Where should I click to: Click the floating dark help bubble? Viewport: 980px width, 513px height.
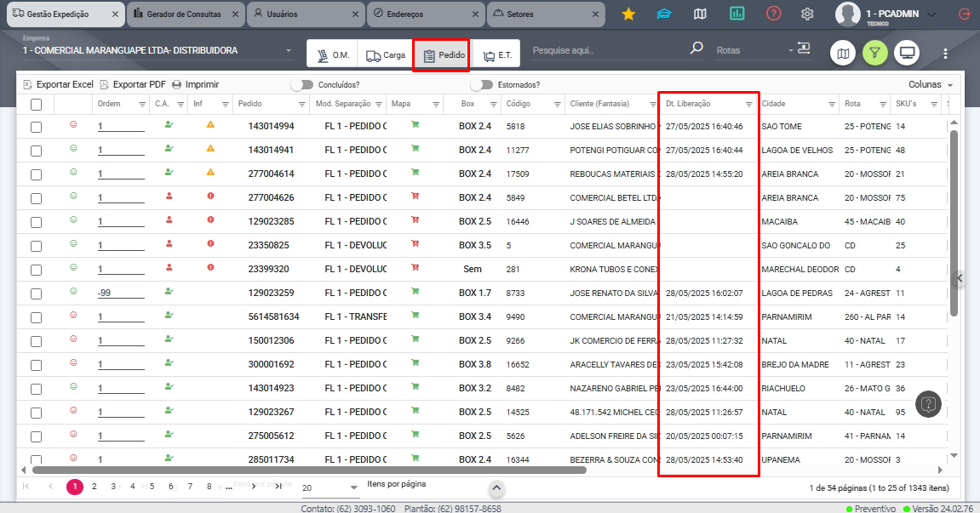pyautogui.click(x=928, y=404)
